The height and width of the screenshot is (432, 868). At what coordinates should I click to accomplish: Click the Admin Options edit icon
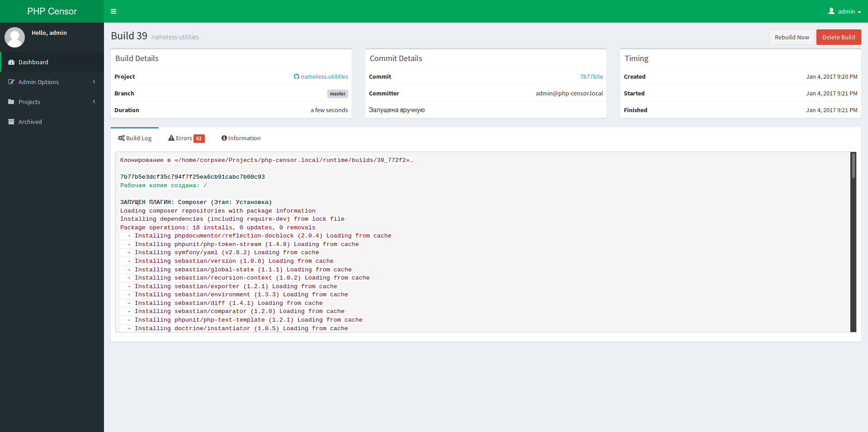coord(11,82)
